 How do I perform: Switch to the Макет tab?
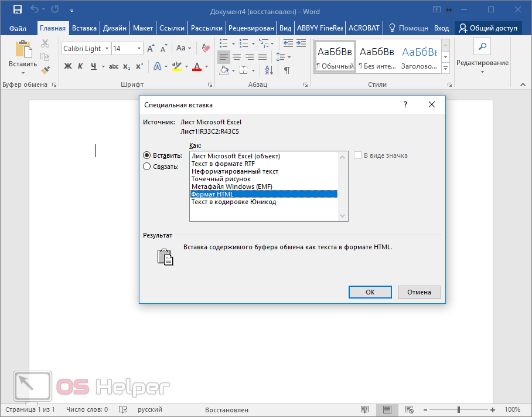coord(142,28)
